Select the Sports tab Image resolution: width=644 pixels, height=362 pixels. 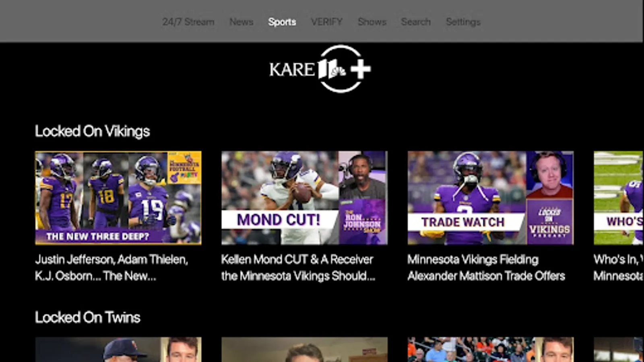click(282, 22)
